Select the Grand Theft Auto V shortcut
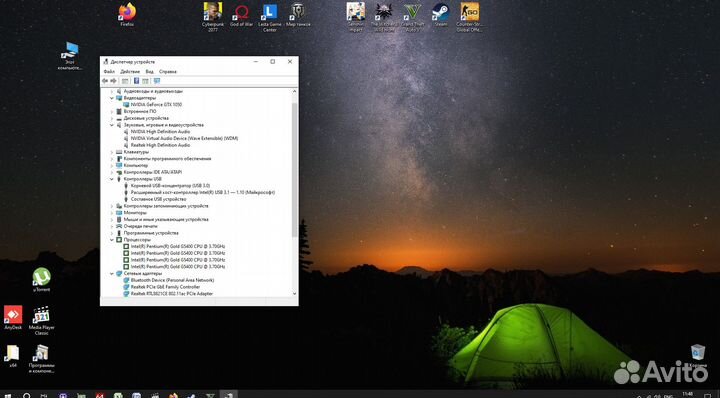This screenshot has width=720, height=398. tap(412, 17)
